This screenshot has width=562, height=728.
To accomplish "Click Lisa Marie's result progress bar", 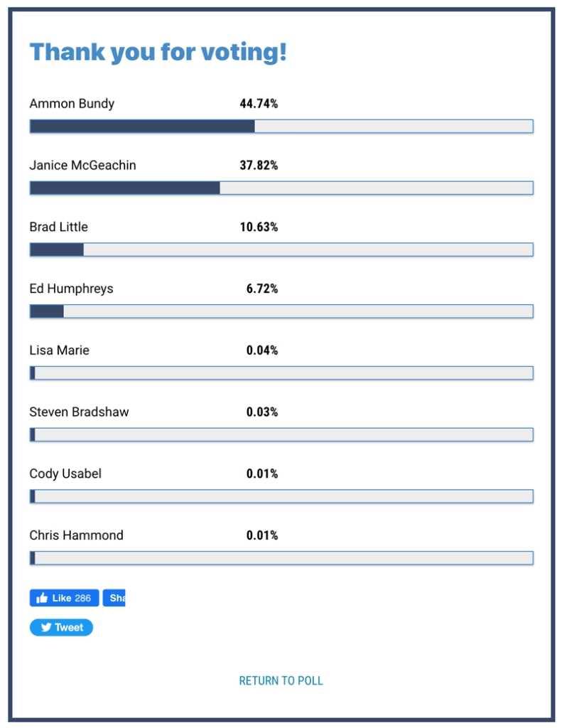I will tap(281, 373).
